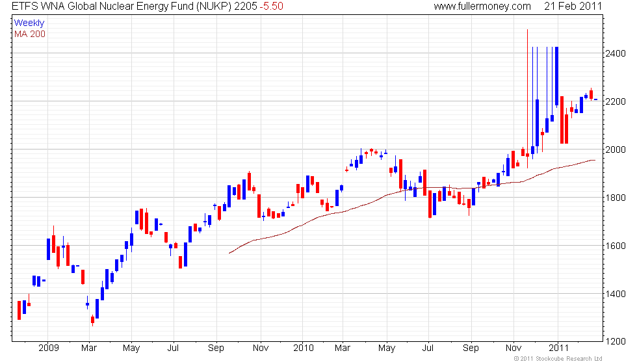Click the chart title 'ETFS WNA Global Nuclear Energy Fund (NUKP)'
The width and height of the screenshot is (637, 364).
click(x=122, y=6)
